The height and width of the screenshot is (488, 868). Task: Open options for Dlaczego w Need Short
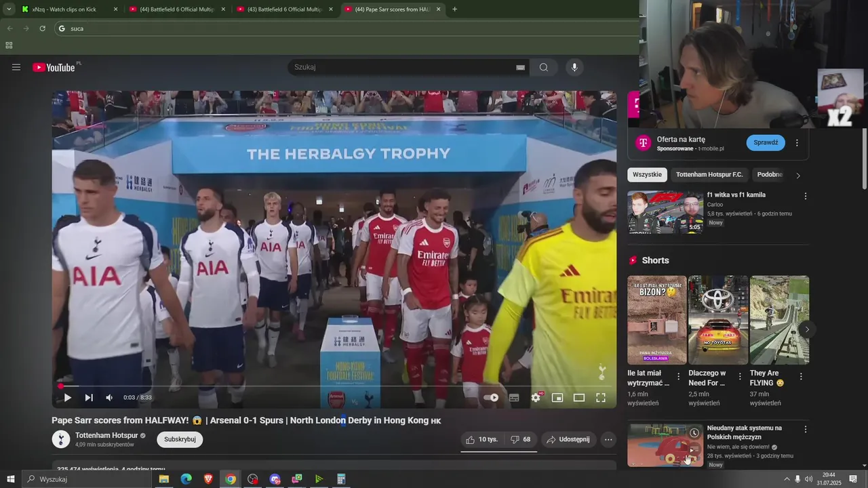739,376
